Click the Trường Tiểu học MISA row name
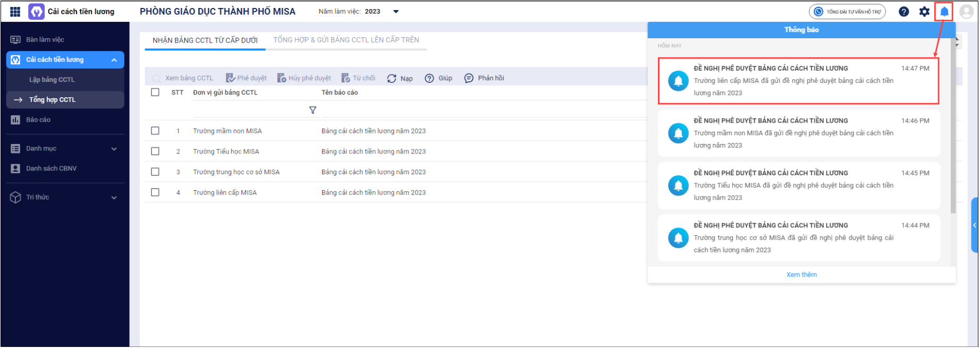The width and height of the screenshot is (980, 348). coord(226,151)
